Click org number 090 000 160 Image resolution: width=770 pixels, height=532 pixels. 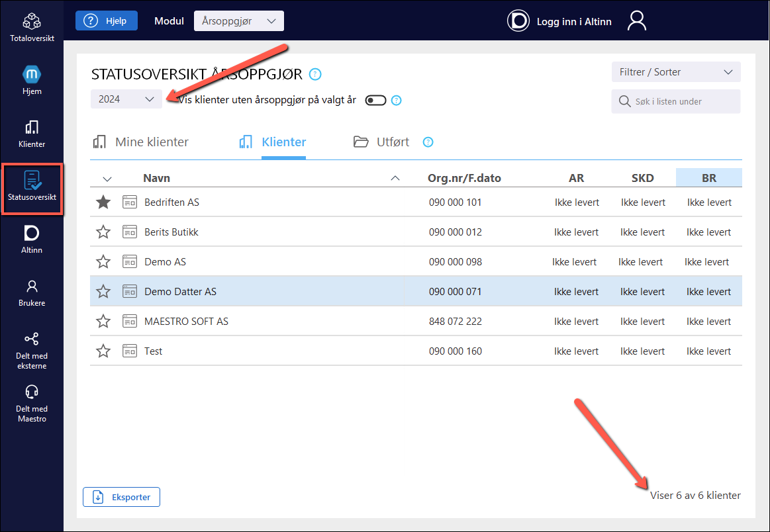(456, 351)
